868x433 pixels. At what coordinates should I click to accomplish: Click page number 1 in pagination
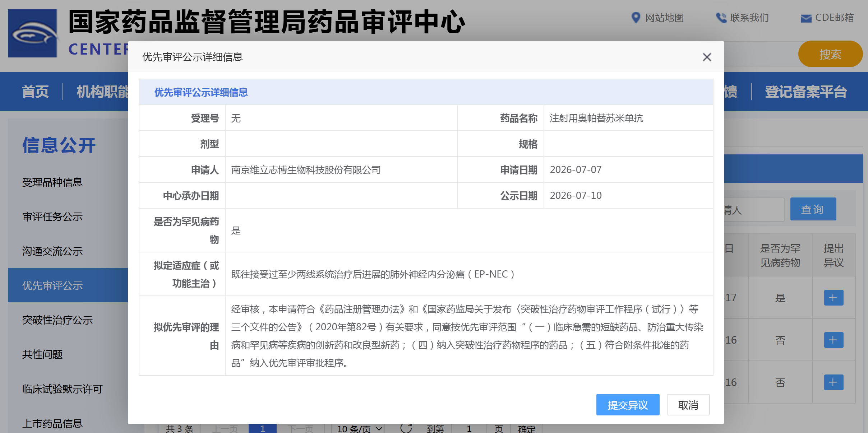(x=263, y=429)
